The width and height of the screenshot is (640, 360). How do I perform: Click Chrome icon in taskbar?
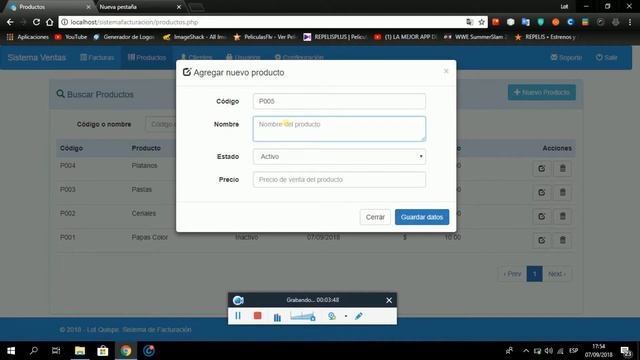click(126, 351)
